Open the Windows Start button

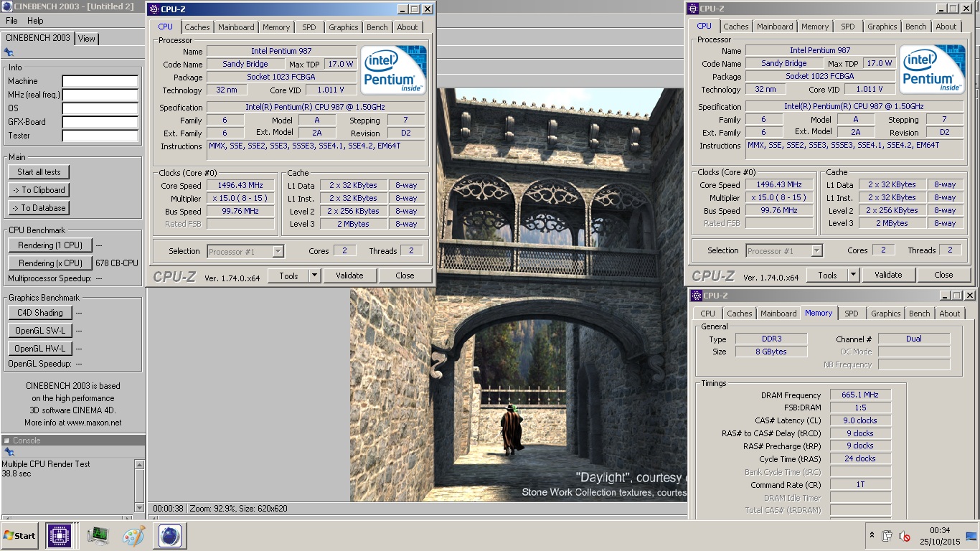[x=19, y=536]
